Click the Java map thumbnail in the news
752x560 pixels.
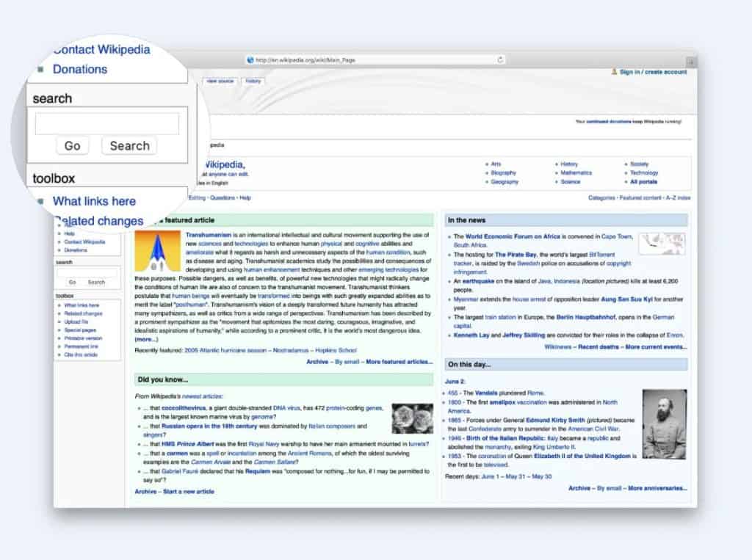(x=662, y=244)
